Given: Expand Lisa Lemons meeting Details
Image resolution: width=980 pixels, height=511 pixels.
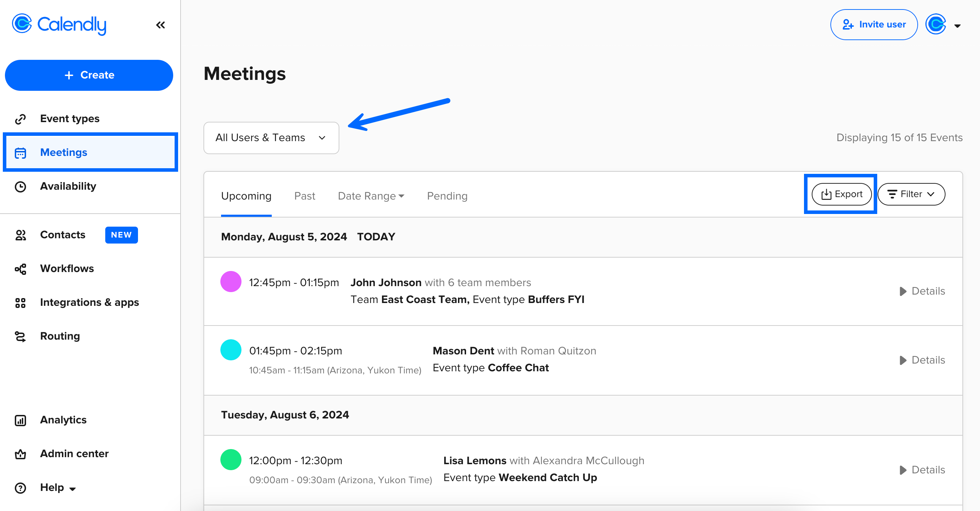Looking at the screenshot, I should [x=922, y=470].
